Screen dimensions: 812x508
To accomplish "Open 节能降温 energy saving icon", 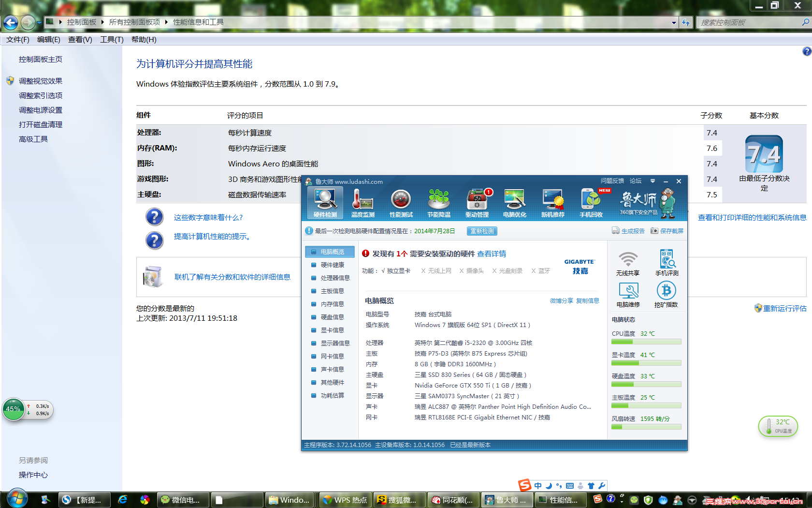I will [439, 203].
